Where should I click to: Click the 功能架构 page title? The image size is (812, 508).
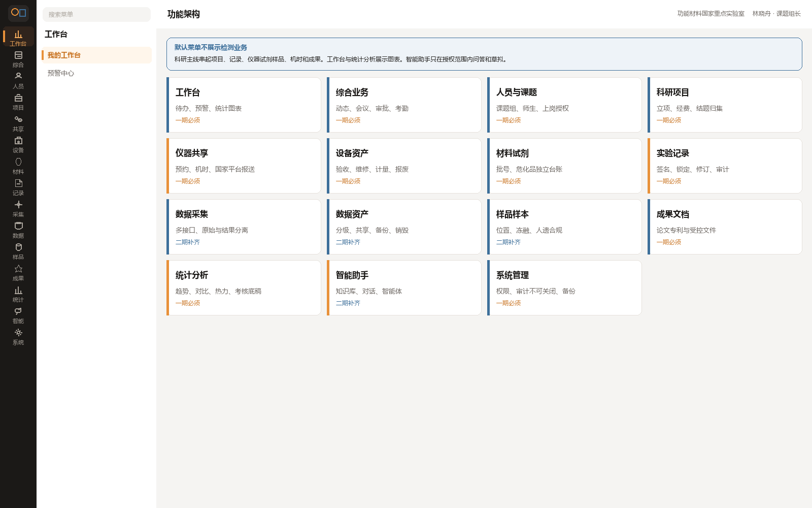click(184, 14)
